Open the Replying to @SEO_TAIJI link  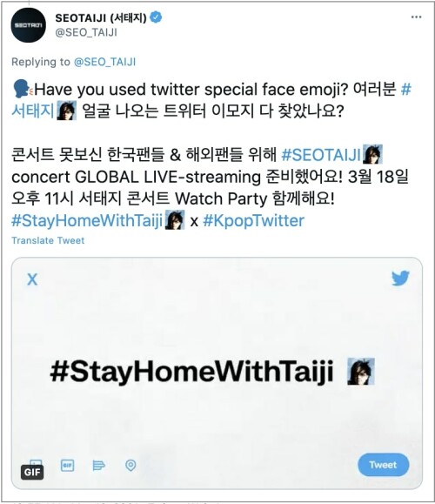click(x=104, y=62)
